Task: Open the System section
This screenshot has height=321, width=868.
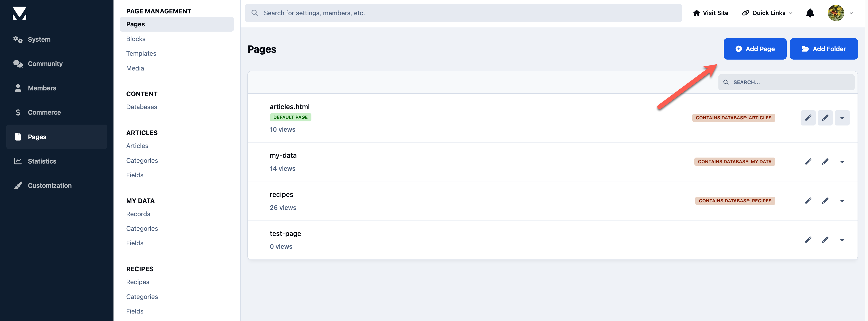Action: pyautogui.click(x=57, y=40)
